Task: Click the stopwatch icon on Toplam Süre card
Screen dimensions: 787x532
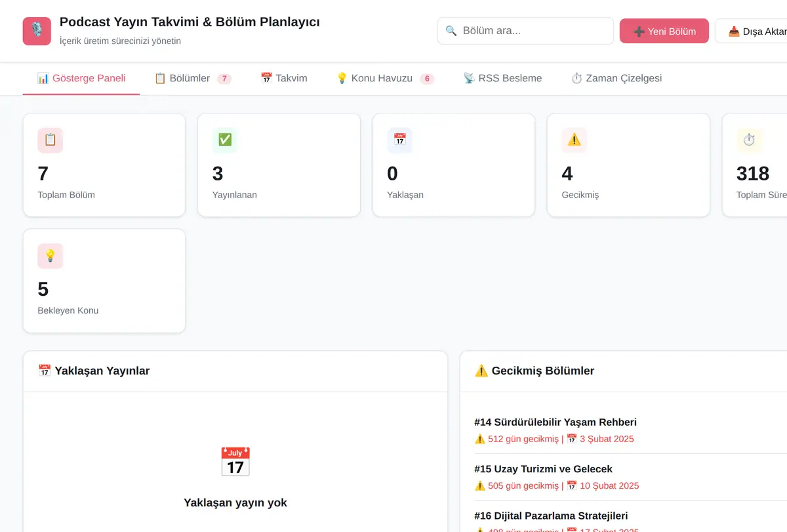Action: click(x=749, y=140)
